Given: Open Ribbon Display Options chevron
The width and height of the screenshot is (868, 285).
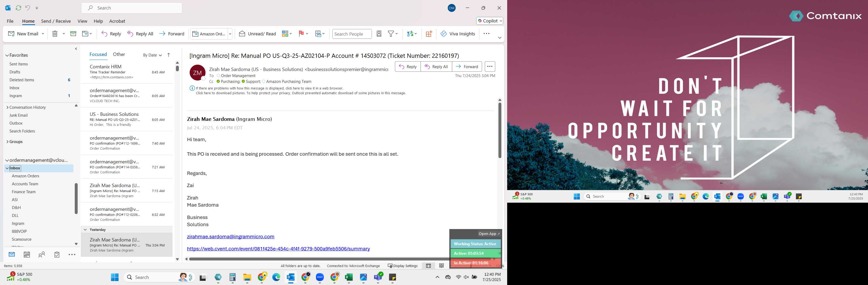Looking at the screenshot, I should pyautogui.click(x=499, y=38).
